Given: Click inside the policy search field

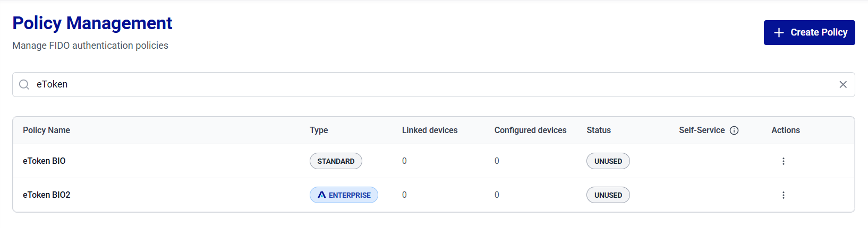Looking at the screenshot, I should (433, 84).
